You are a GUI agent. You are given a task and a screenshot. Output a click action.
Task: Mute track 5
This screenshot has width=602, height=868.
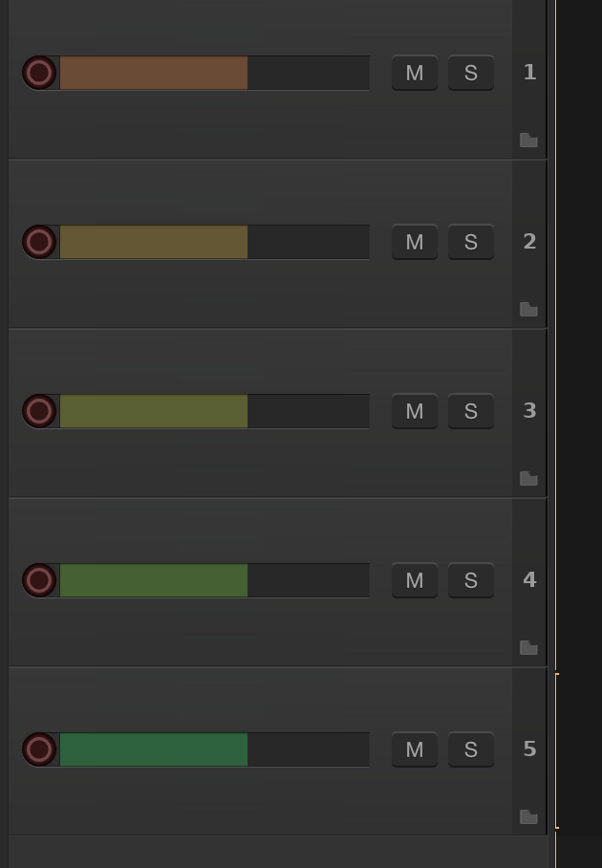(414, 749)
